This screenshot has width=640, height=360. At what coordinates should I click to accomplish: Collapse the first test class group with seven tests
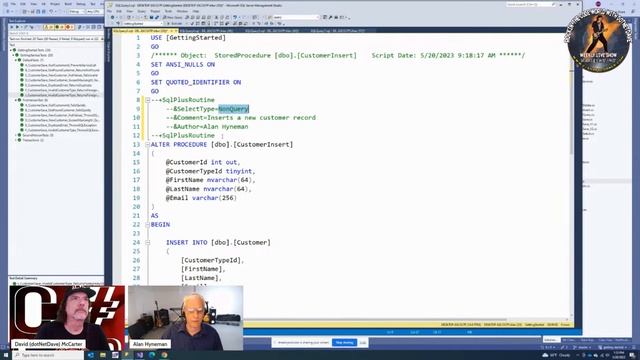coord(16,60)
